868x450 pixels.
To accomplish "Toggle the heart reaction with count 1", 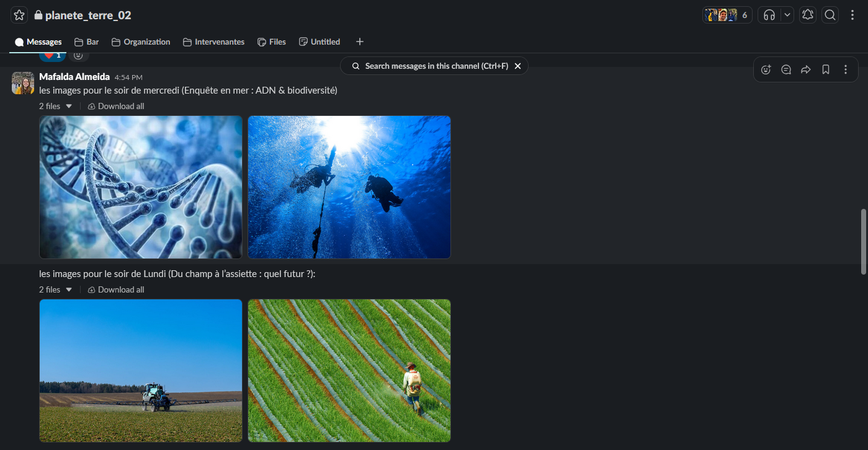I will pyautogui.click(x=53, y=55).
